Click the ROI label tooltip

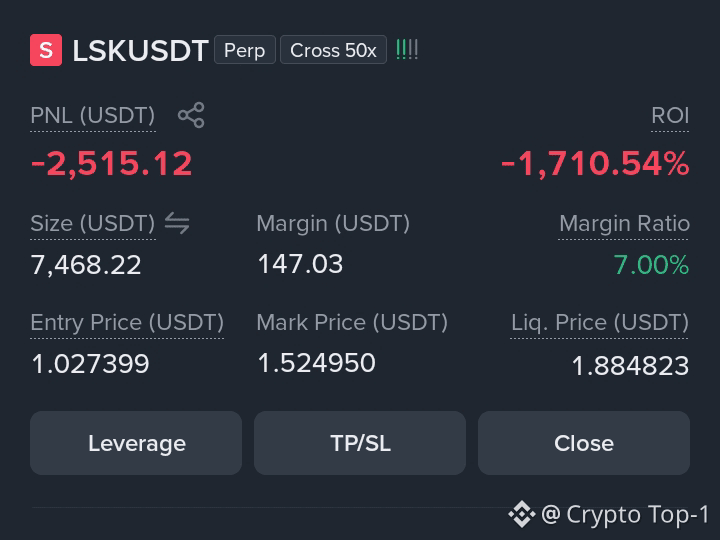click(x=670, y=115)
